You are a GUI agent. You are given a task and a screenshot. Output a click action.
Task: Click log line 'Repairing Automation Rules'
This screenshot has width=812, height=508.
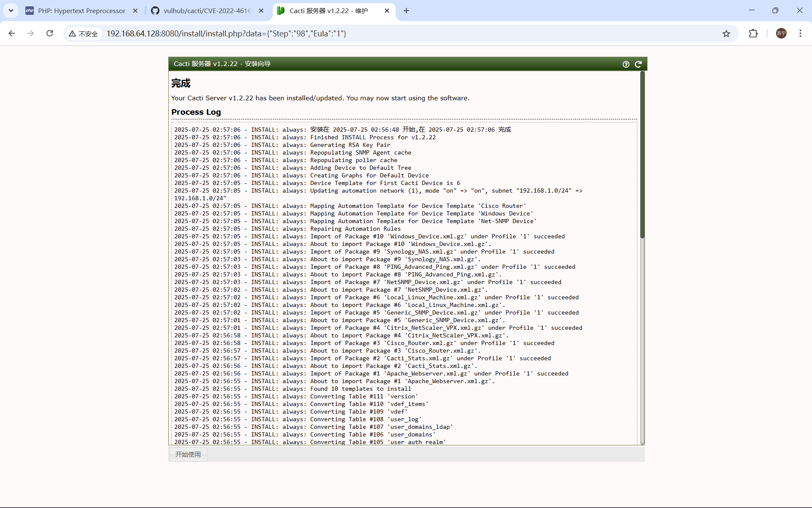[288, 229]
